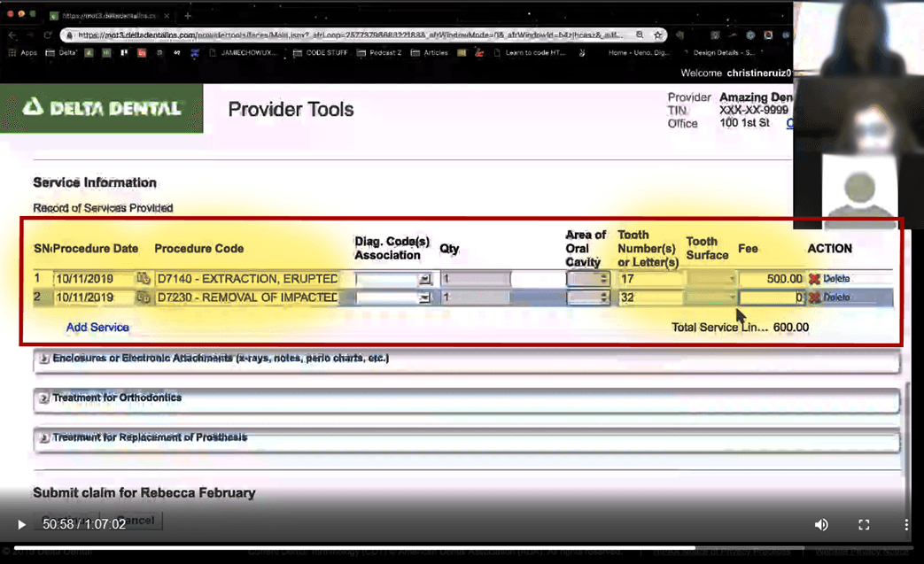924x564 pixels.
Task: Click Total Service Lin... 600.00 text
Action: [740, 328]
